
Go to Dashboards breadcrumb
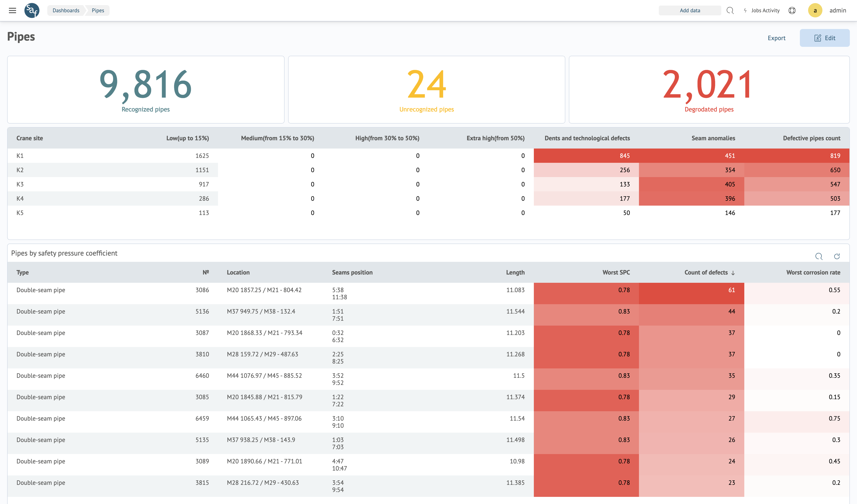point(66,10)
